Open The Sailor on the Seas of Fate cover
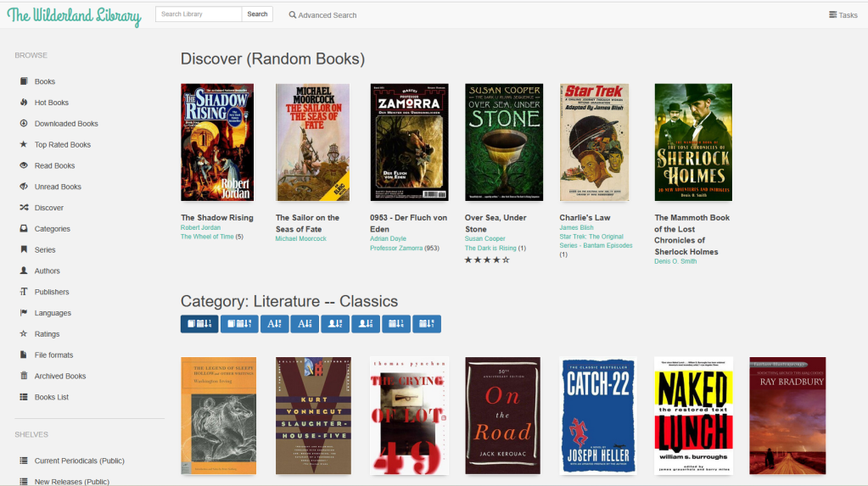 (x=313, y=142)
